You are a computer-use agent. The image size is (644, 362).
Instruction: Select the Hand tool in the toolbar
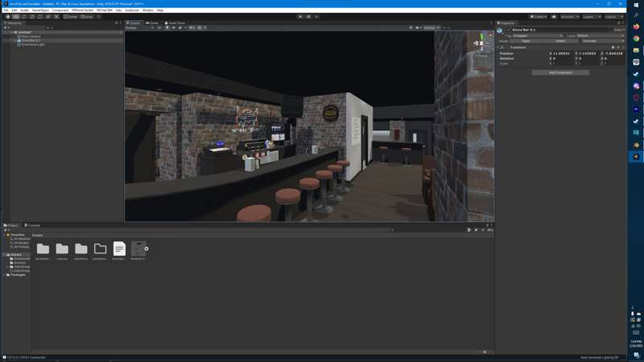(8, 16)
